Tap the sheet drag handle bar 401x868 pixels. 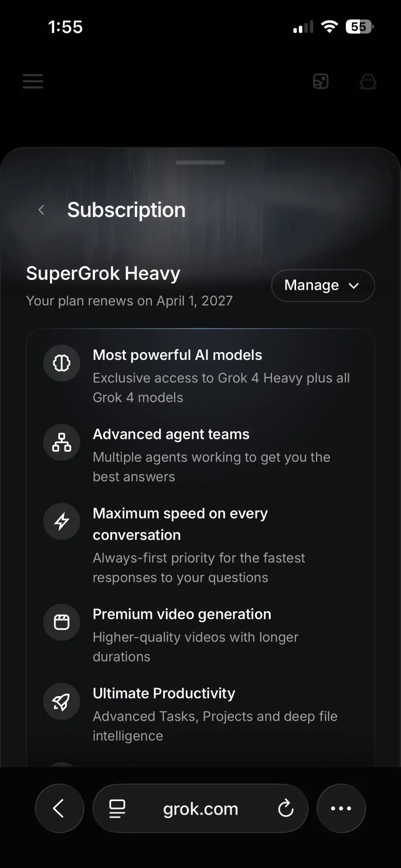[x=200, y=162]
